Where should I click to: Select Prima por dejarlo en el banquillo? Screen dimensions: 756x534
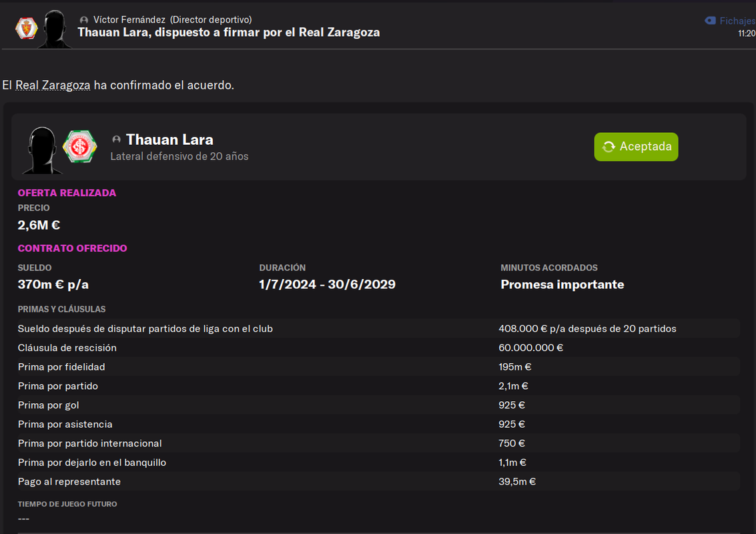click(x=378, y=463)
